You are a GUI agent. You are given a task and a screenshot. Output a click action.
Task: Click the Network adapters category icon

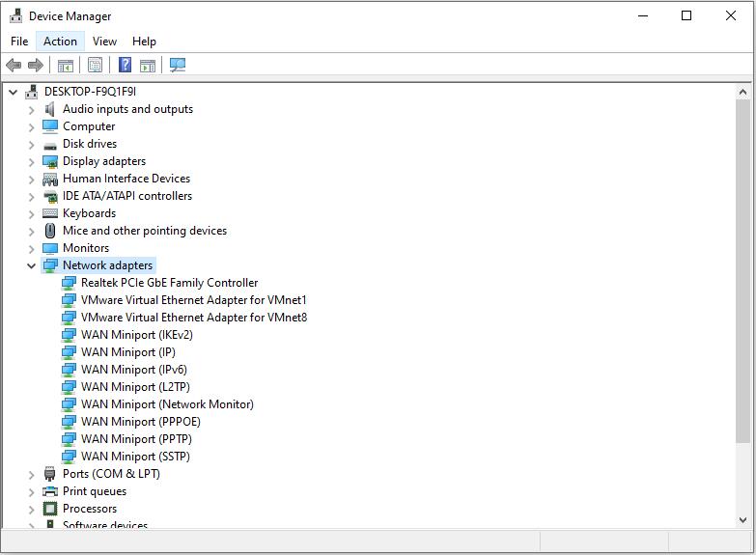tap(50, 265)
